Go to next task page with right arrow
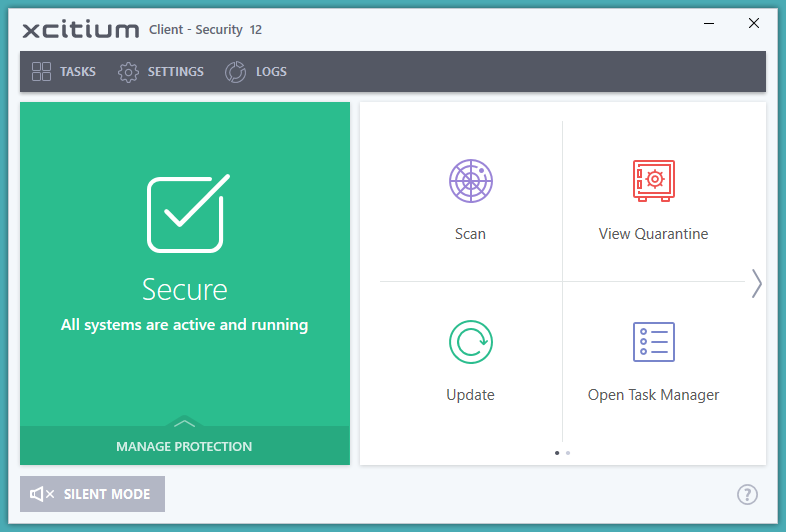 pos(756,284)
